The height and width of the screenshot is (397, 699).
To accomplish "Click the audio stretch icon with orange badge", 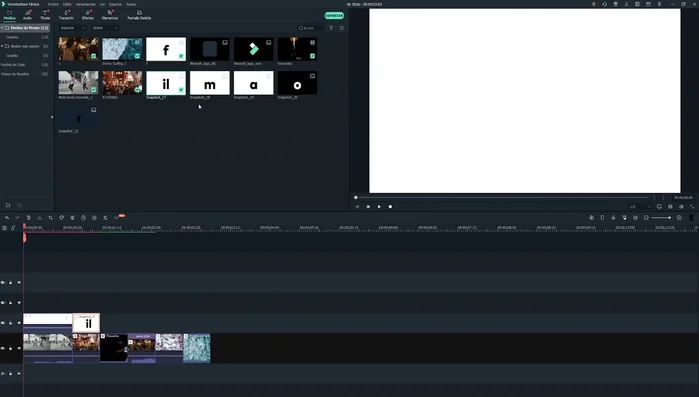I will point(118,217).
